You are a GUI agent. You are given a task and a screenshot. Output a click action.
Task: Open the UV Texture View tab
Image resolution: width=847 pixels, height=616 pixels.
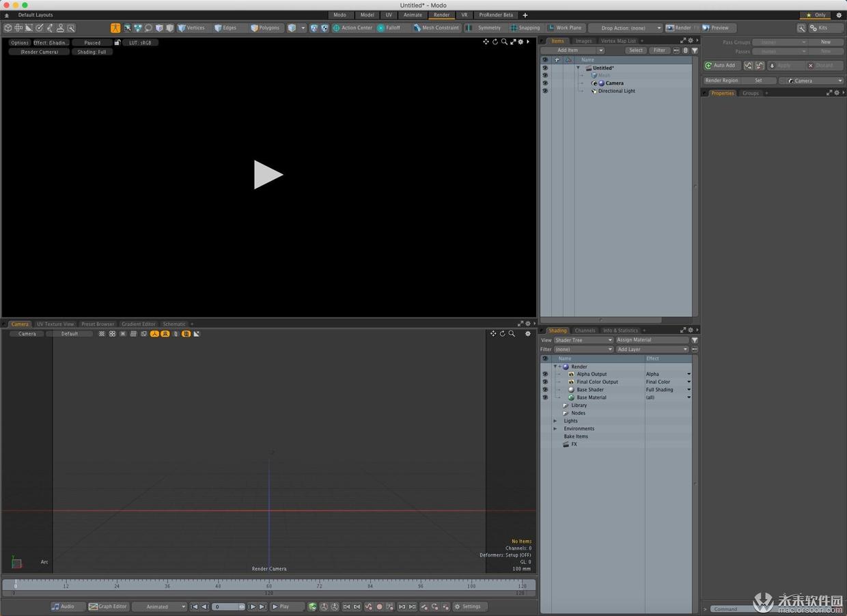55,324
